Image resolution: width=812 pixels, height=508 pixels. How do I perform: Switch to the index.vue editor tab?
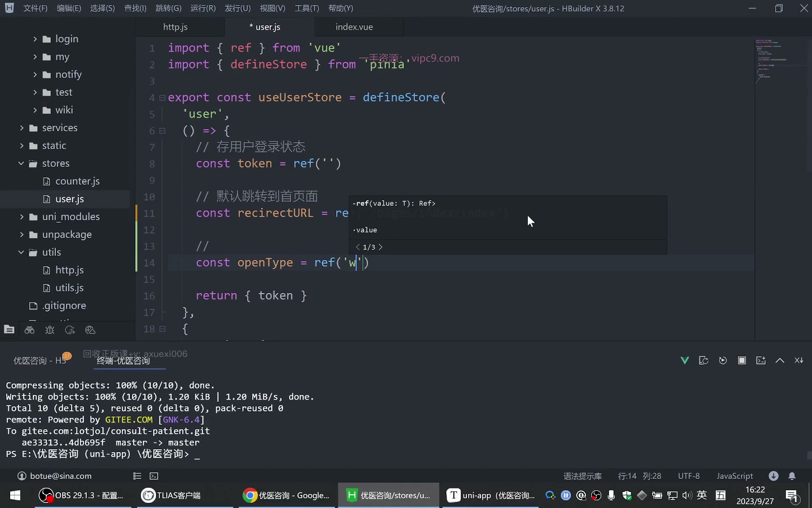point(354,27)
